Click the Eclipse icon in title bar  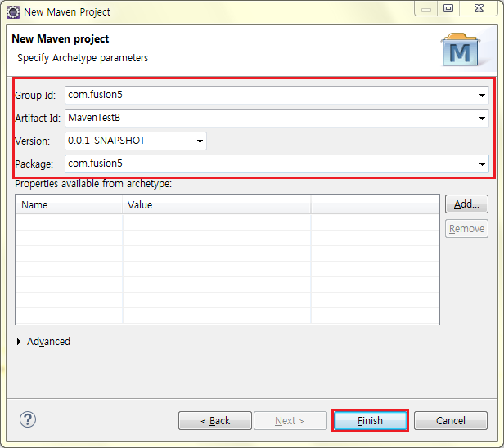click(13, 12)
